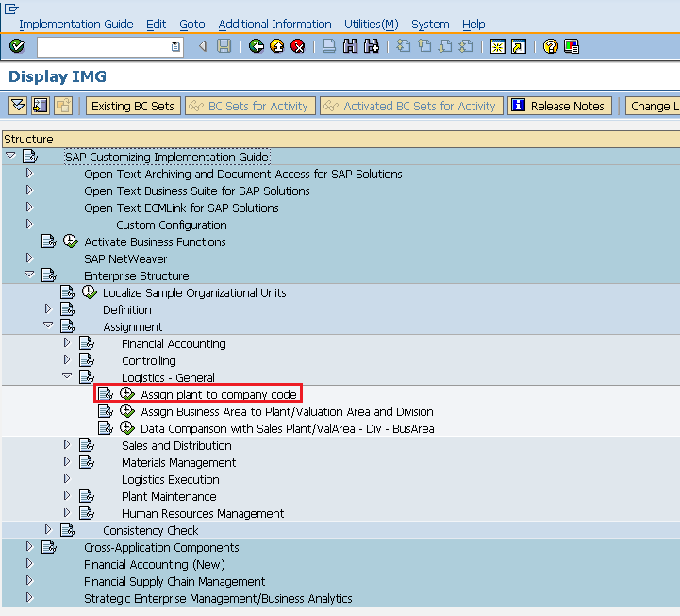Screen dimensions: 680x616
Task: Click the Print icon
Action: [x=329, y=46]
